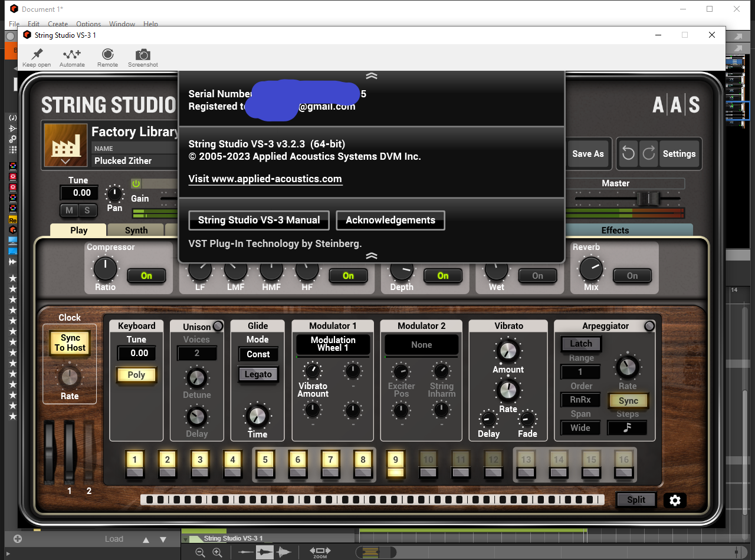Click the first pitch wheel labeled 1
This screenshot has height=560, width=755.
pyautogui.click(x=70, y=452)
